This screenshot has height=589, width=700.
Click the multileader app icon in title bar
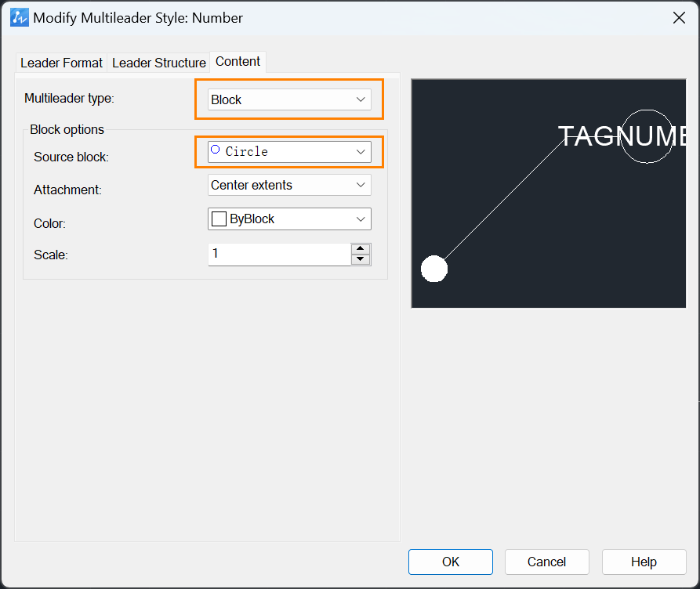tap(19, 18)
